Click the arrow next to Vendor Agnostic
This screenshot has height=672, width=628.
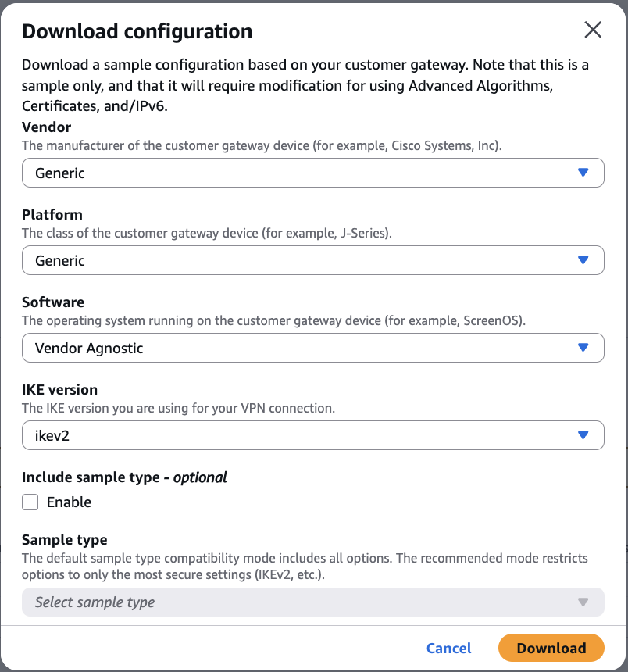(x=583, y=348)
